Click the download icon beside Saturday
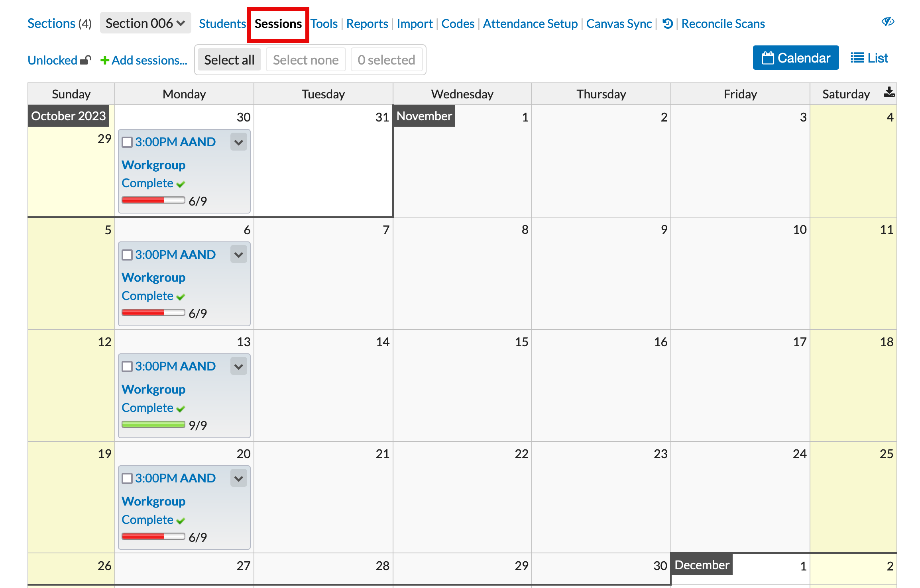The width and height of the screenshot is (920, 588). [889, 93]
